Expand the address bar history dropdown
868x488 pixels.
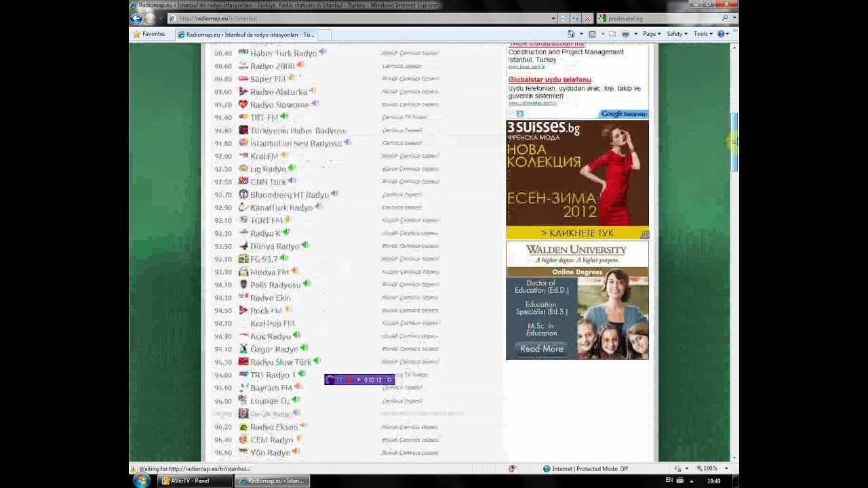[553, 18]
